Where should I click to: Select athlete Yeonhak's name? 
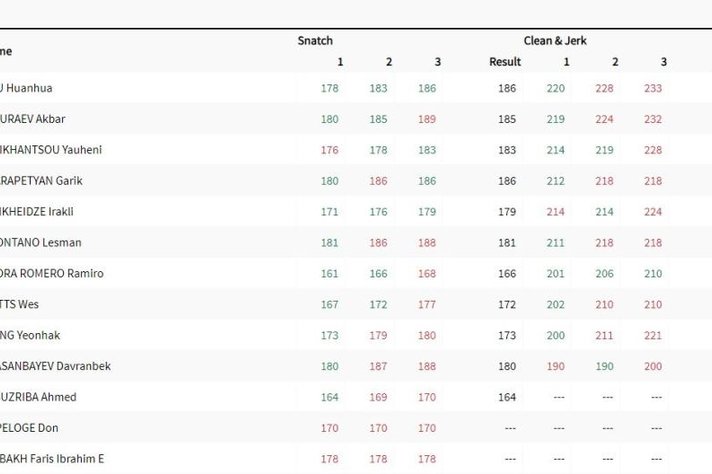(30, 336)
